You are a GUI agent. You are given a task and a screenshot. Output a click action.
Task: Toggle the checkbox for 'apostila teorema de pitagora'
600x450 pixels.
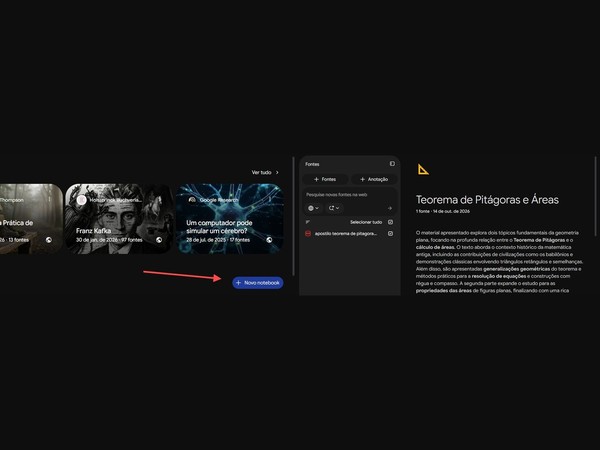[x=390, y=233]
